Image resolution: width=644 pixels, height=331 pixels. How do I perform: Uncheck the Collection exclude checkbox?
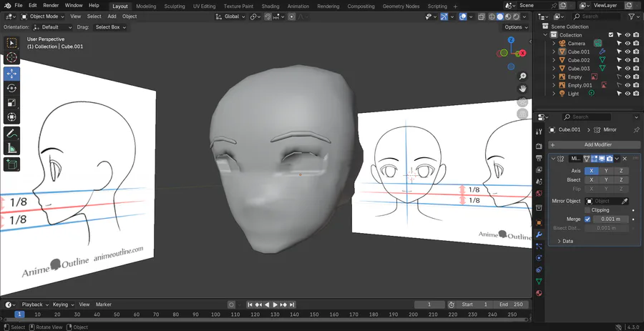click(611, 35)
